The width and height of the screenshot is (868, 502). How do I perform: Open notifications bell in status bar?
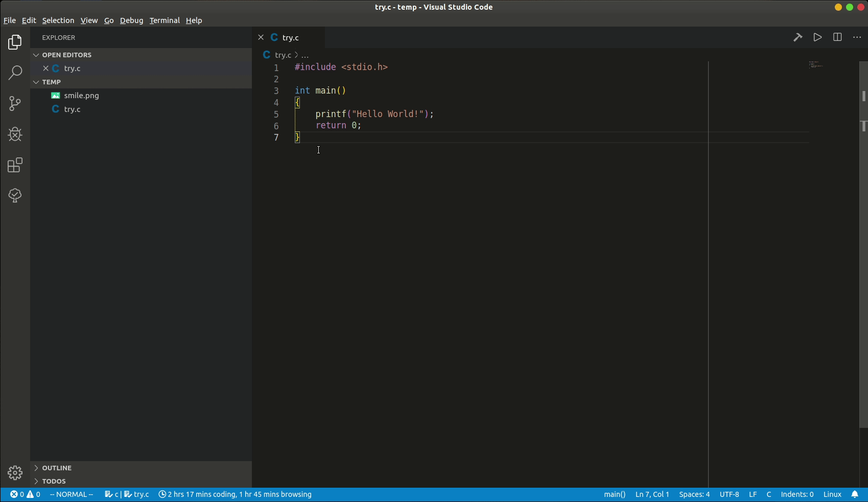[855, 494]
